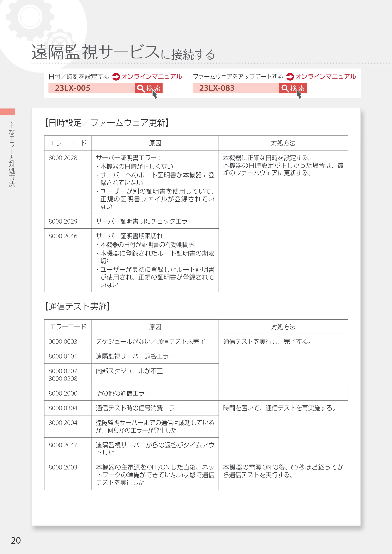Click the 遠隔監視サービスに接続する page title

coord(123,52)
